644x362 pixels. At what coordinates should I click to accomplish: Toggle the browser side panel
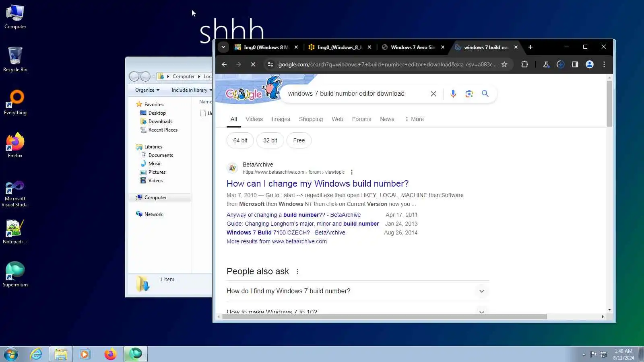[575, 64]
